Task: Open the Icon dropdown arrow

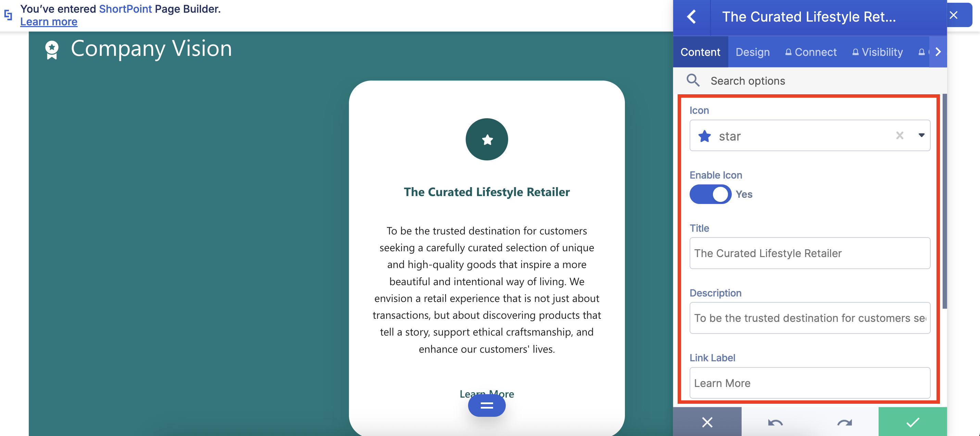Action: pyautogui.click(x=921, y=135)
